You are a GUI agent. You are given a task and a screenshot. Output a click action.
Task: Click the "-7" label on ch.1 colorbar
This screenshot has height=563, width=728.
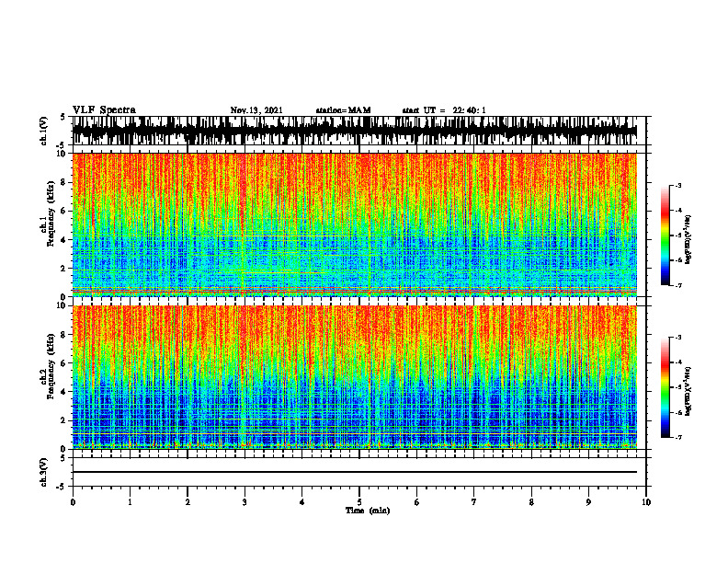tap(677, 285)
